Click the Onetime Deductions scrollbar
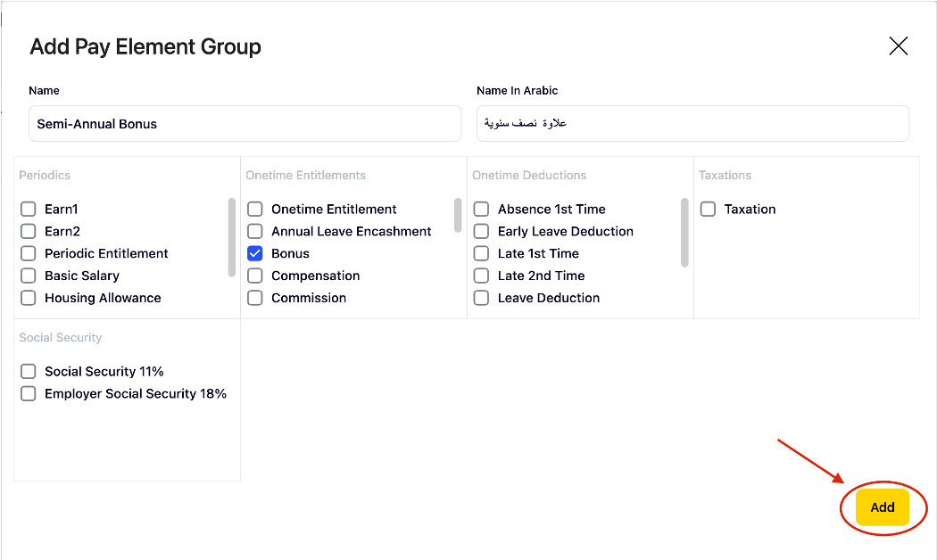This screenshot has width=937, height=560. click(684, 232)
